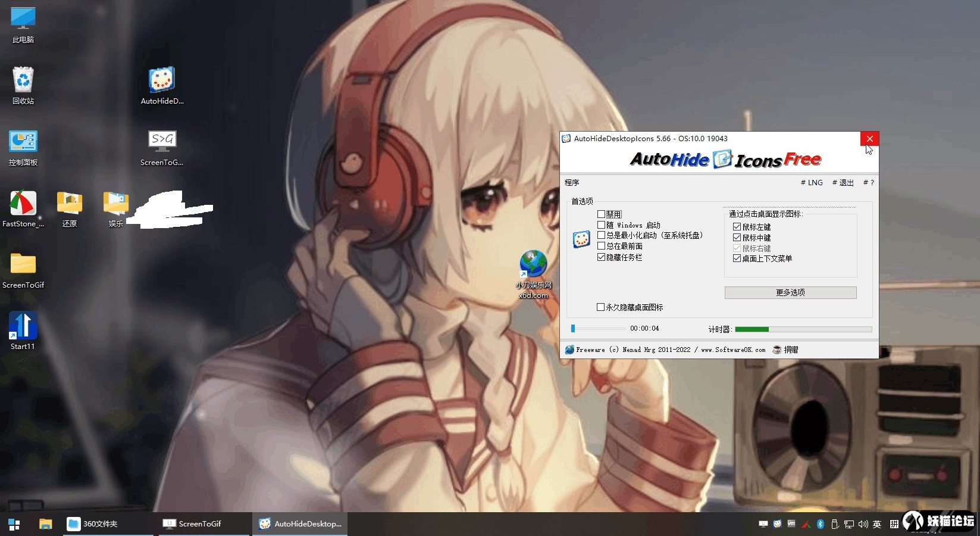
Task: Click the globe icon beside Freeware text
Action: pos(569,350)
